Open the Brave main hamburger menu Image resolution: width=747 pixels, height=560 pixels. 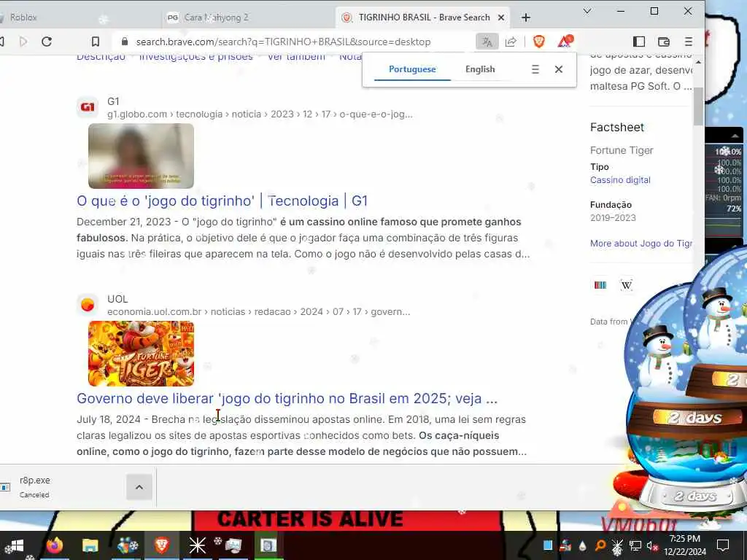coord(689,42)
